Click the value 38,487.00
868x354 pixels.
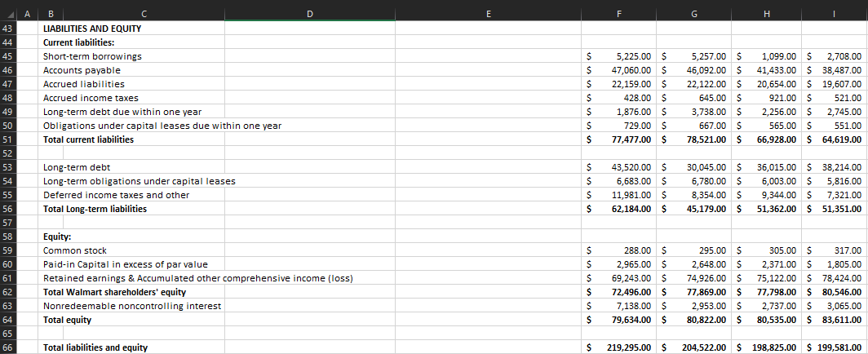click(x=841, y=70)
